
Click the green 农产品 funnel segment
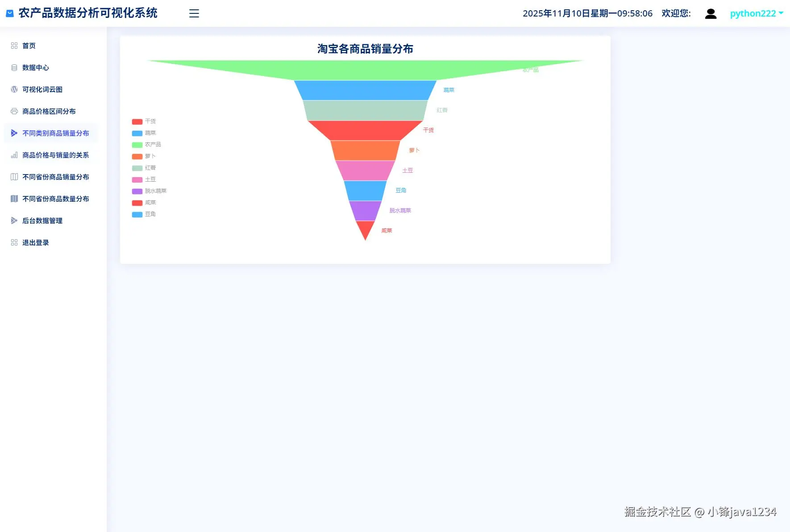pyautogui.click(x=365, y=70)
